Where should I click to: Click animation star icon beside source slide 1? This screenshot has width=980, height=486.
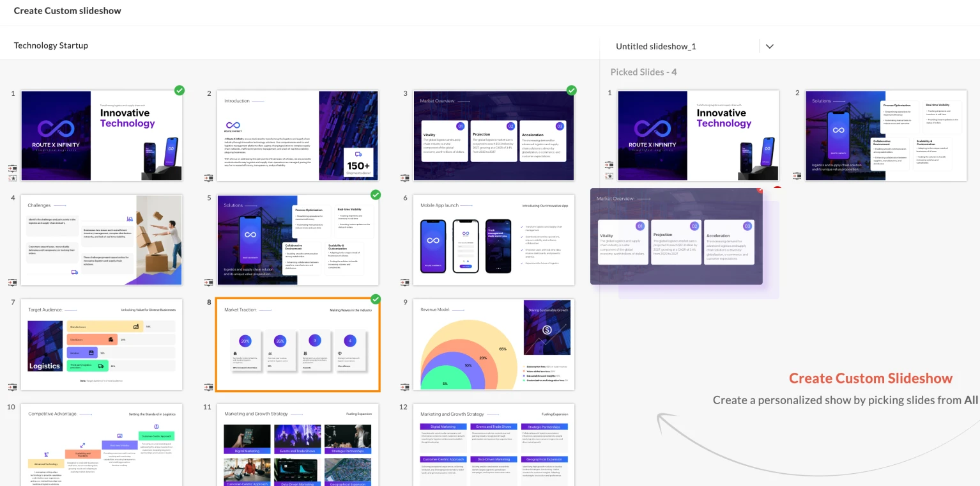pos(12,176)
